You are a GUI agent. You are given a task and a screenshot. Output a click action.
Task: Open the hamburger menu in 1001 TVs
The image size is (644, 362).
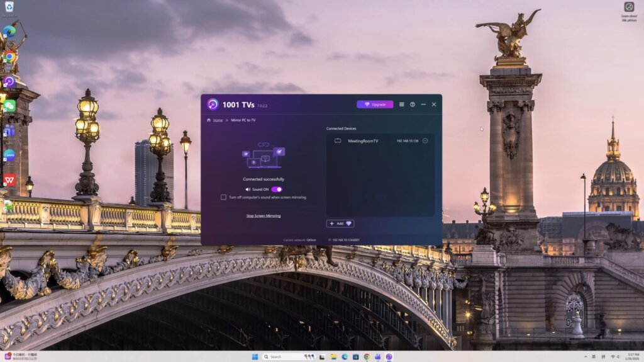[402, 105]
